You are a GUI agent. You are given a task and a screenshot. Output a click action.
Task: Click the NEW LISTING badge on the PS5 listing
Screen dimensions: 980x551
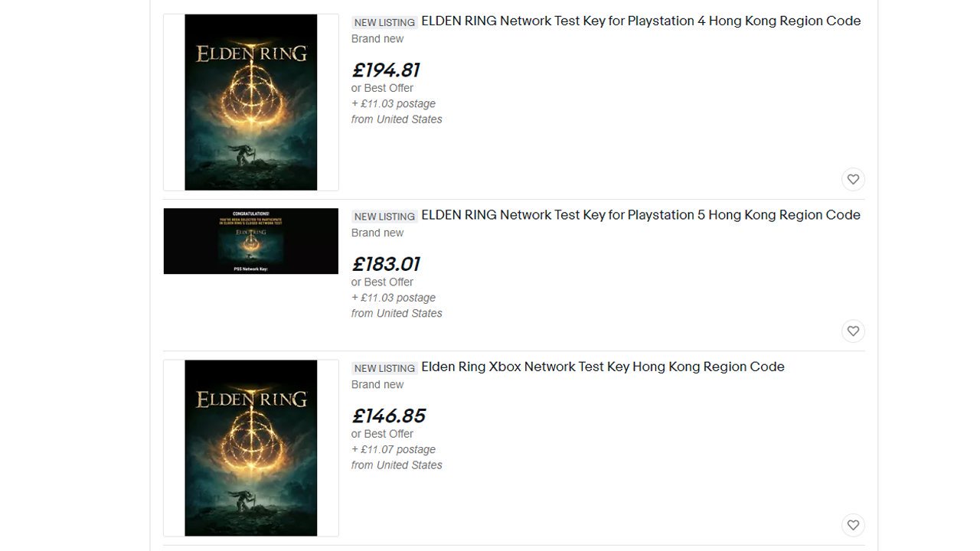point(384,217)
